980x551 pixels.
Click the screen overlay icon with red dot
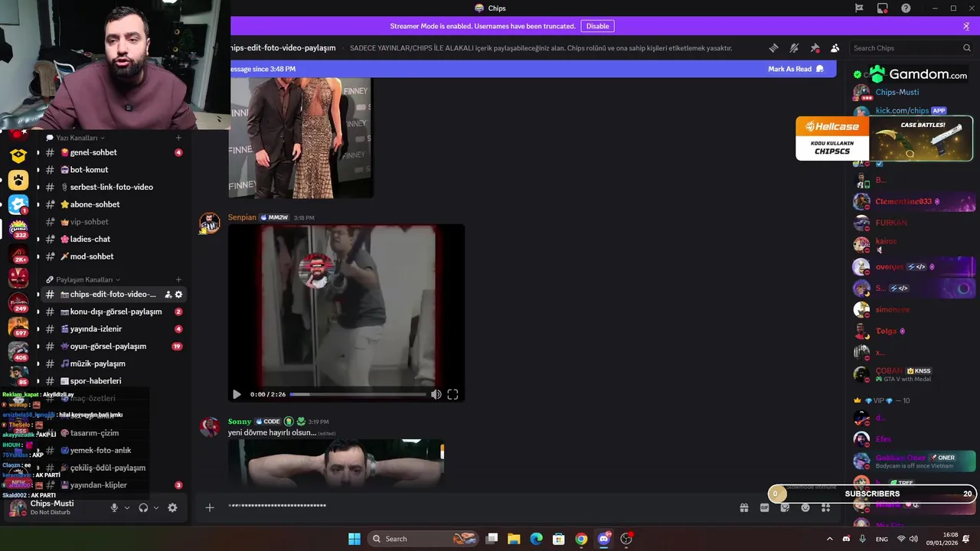pos(883,8)
